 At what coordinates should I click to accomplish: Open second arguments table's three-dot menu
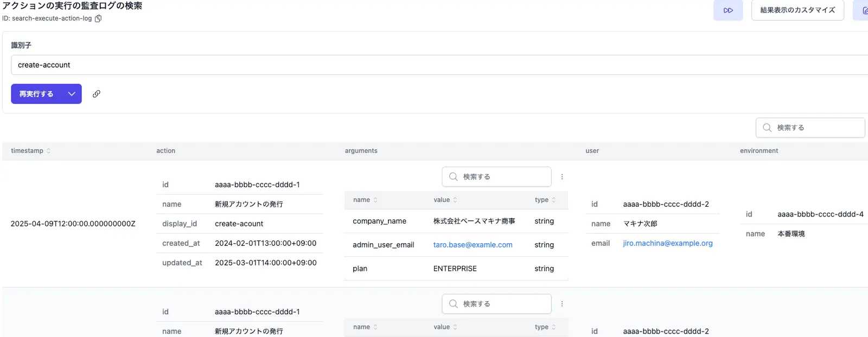coord(562,304)
